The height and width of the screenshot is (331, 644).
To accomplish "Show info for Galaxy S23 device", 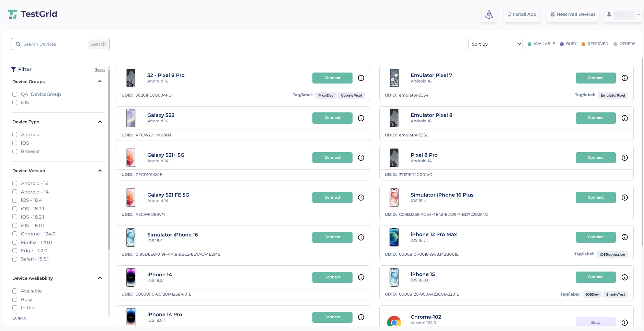I will point(361,118).
